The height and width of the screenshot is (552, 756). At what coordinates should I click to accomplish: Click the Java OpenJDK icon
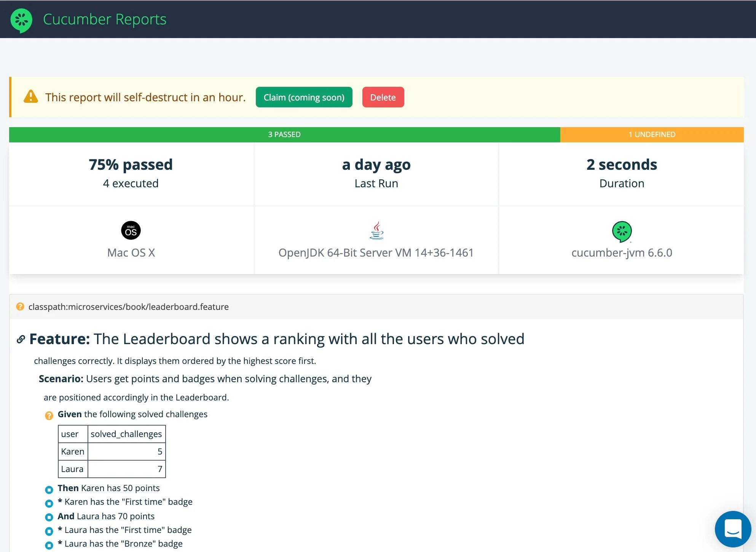click(376, 231)
